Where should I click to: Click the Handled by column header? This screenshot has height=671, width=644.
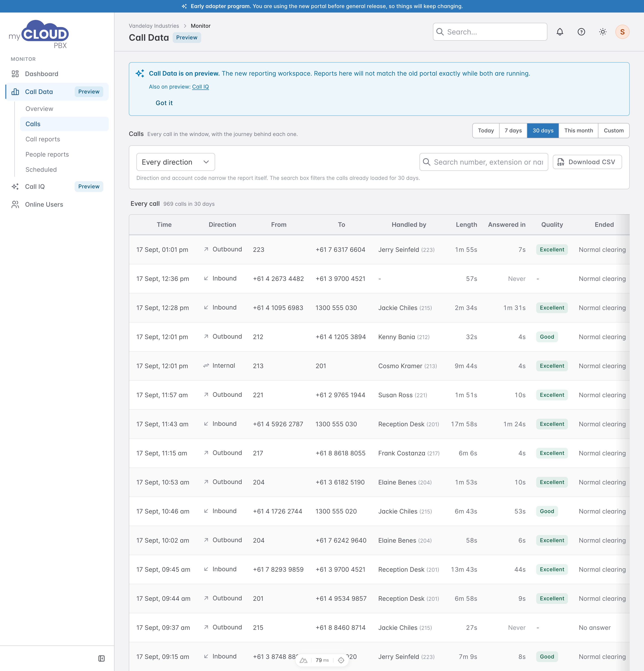(409, 225)
